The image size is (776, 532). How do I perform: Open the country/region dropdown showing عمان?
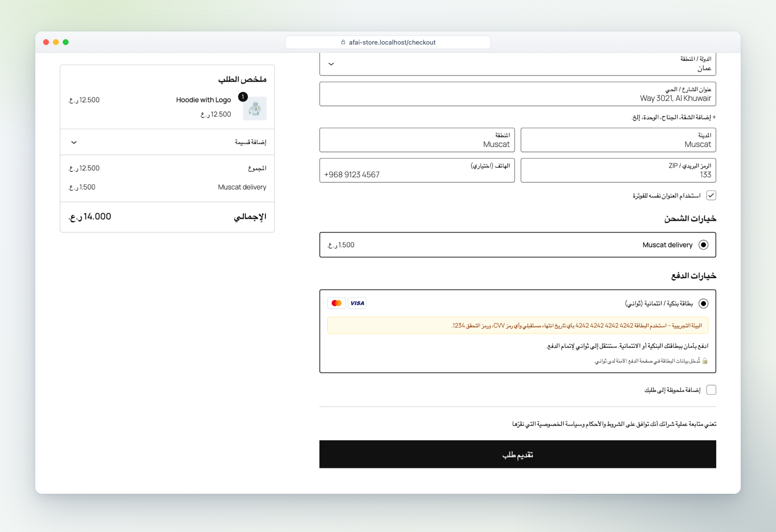518,64
